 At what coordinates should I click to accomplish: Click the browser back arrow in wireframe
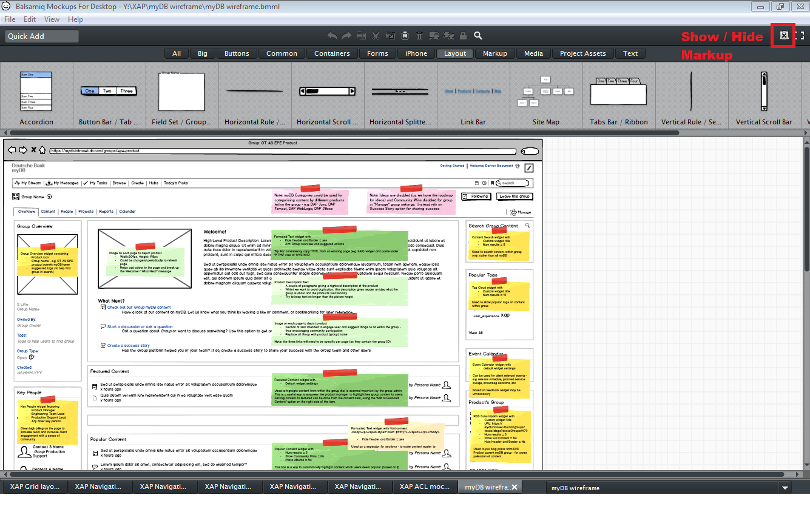(x=12, y=150)
